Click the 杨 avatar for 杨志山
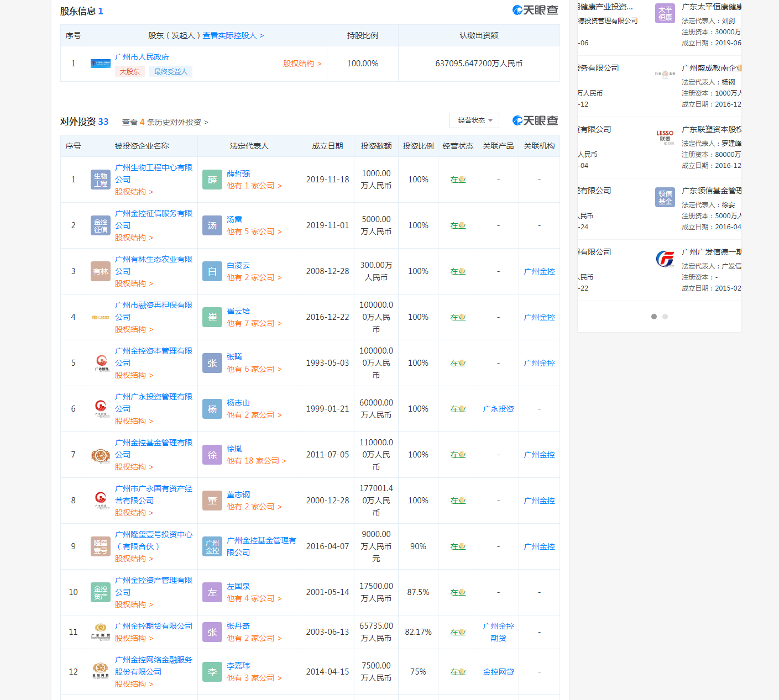 pos(212,409)
